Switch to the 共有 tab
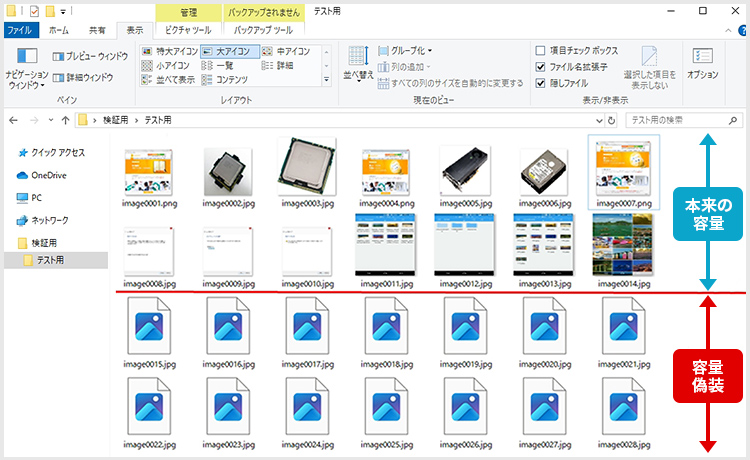 (97, 30)
